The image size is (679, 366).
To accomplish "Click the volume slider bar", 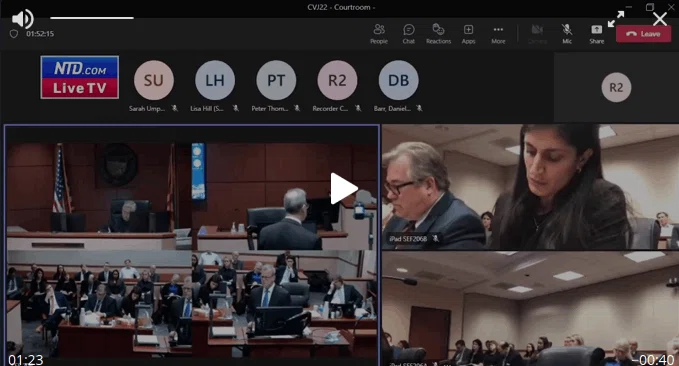I will [x=92, y=18].
